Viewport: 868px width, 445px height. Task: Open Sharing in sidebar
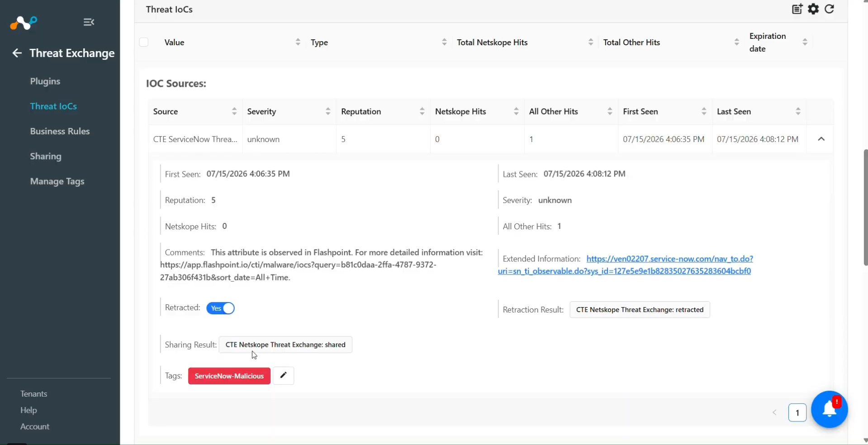click(46, 156)
